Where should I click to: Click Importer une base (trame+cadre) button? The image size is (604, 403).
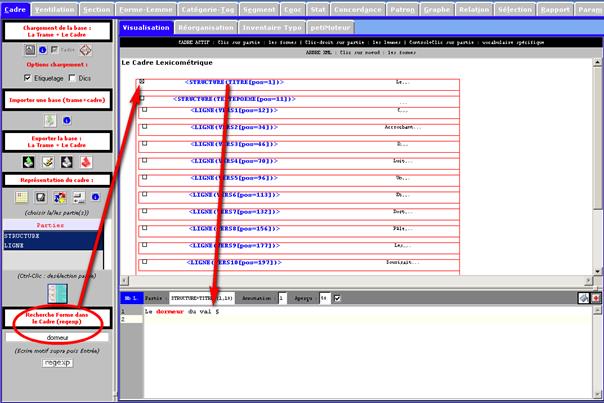point(57,100)
